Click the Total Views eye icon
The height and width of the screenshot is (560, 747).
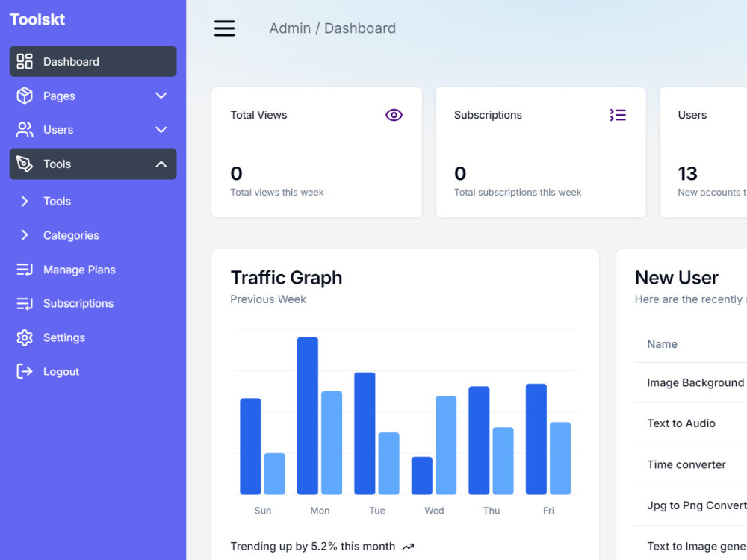coord(394,115)
